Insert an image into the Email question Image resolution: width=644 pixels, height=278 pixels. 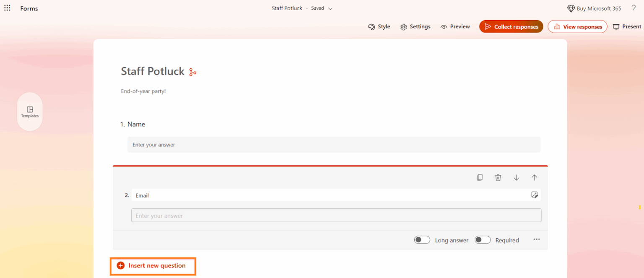coord(535,195)
